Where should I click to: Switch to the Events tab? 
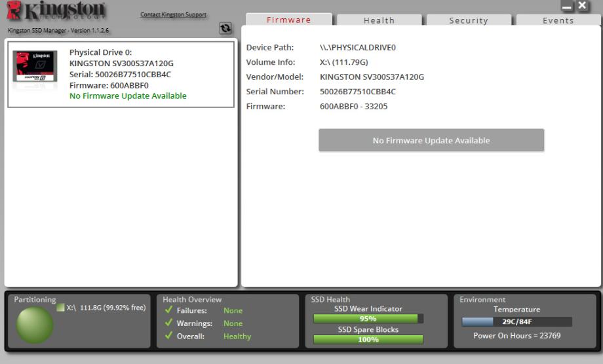(558, 21)
